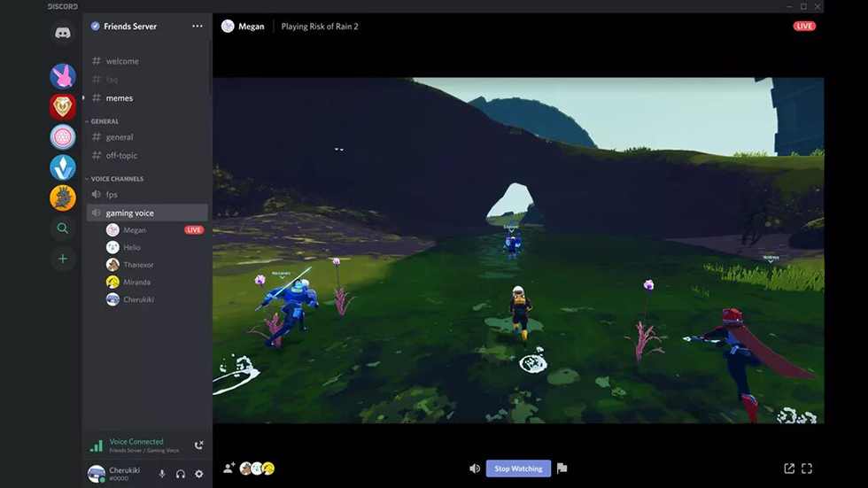Click the server search magnifier icon
Screen dimensions: 868x488
pyautogui.click(x=63, y=228)
